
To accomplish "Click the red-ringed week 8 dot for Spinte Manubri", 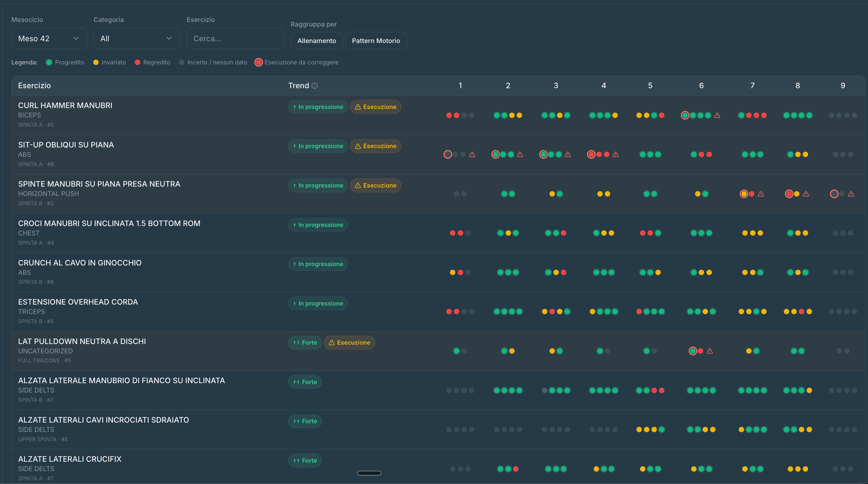I will coord(789,194).
